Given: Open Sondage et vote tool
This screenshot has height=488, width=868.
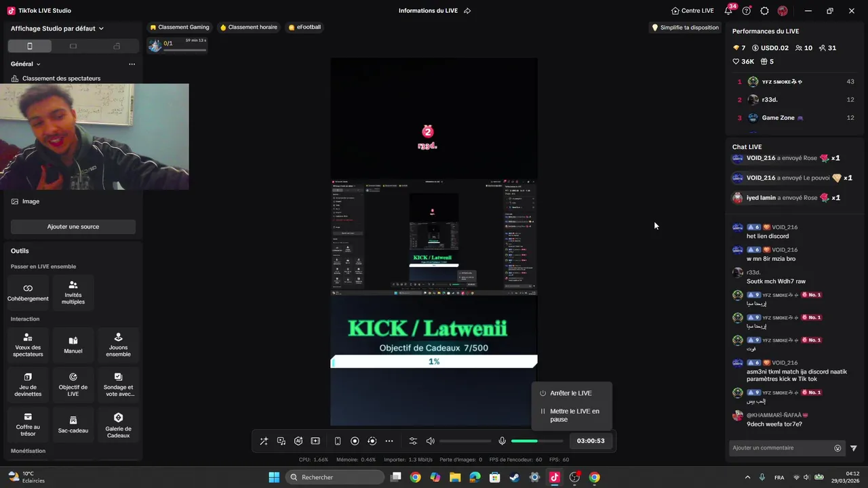Looking at the screenshot, I should point(118,385).
